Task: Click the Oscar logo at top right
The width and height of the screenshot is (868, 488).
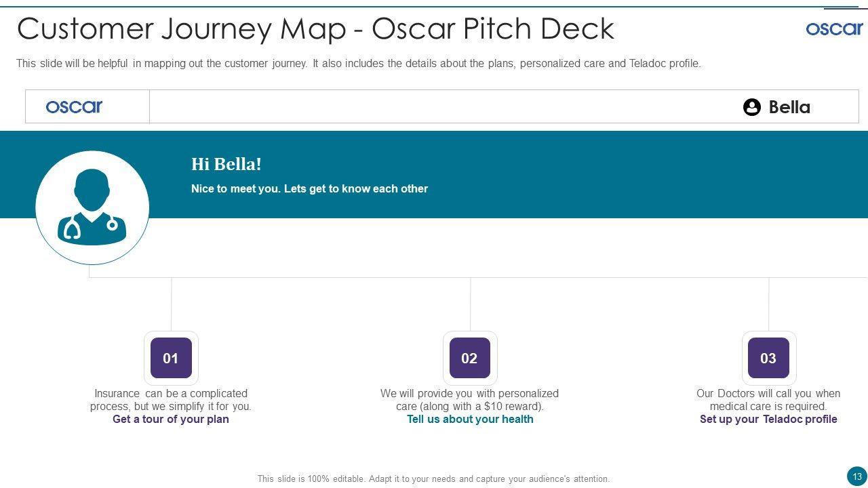Action: tap(833, 28)
